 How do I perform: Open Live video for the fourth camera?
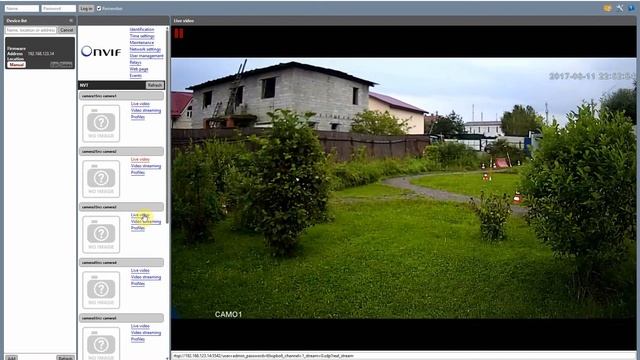click(x=140, y=270)
